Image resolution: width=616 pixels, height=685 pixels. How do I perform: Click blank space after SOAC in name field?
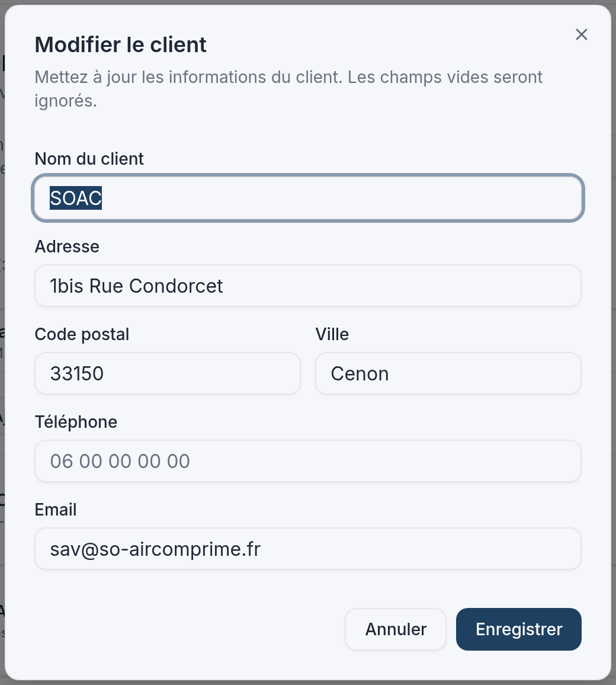pos(341,198)
